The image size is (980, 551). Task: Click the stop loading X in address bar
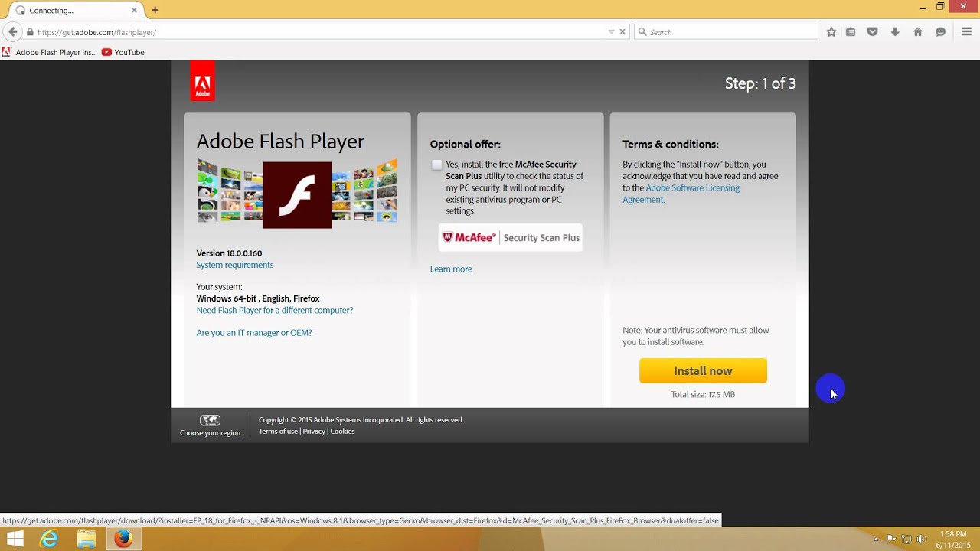622,32
